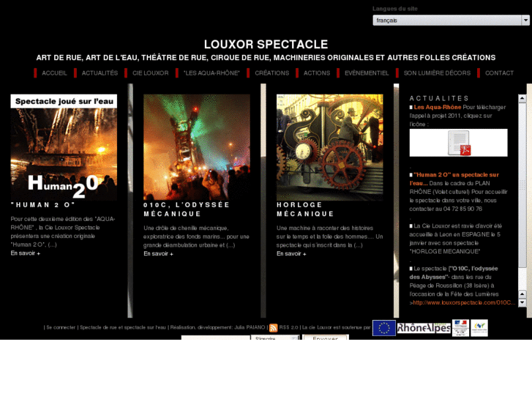
Task: Select the 'LES AQUA-RHÔNE' menu item
Action: (x=211, y=73)
